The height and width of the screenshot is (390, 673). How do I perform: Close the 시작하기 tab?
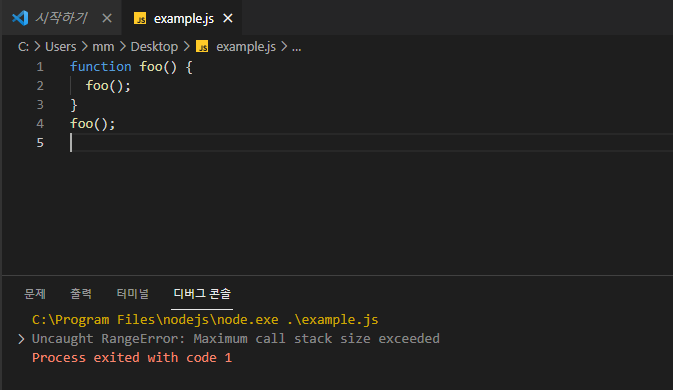(x=107, y=18)
